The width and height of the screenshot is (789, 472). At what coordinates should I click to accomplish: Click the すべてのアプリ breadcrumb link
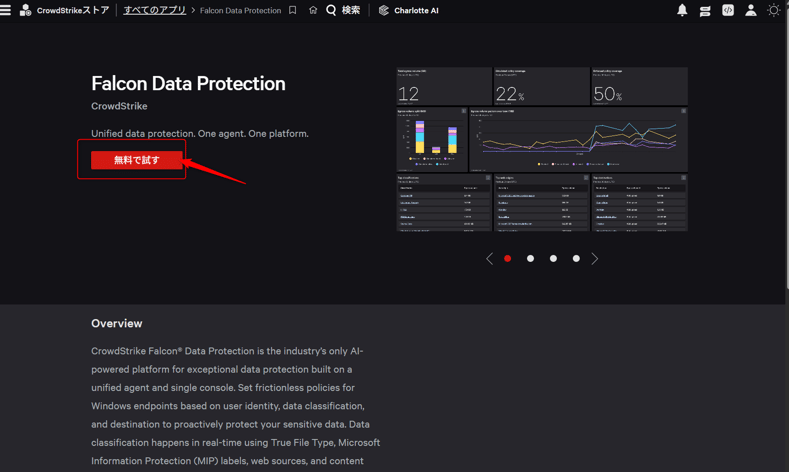click(x=154, y=10)
